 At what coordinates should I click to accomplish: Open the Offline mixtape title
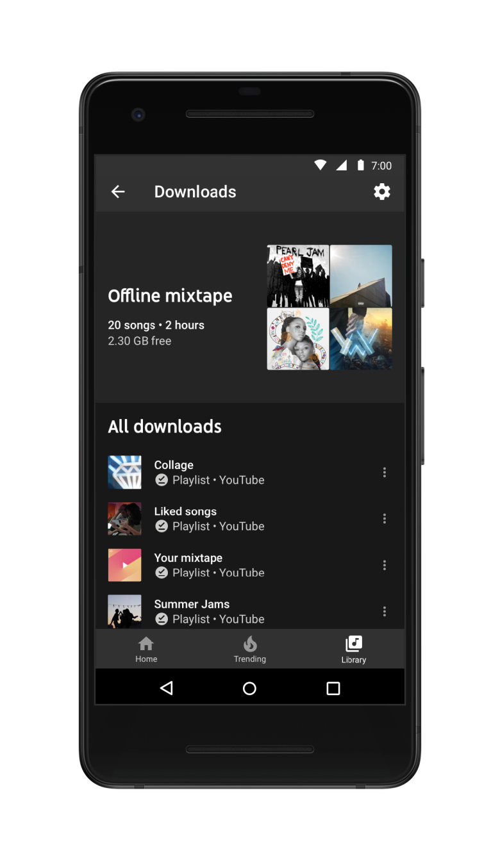click(170, 296)
